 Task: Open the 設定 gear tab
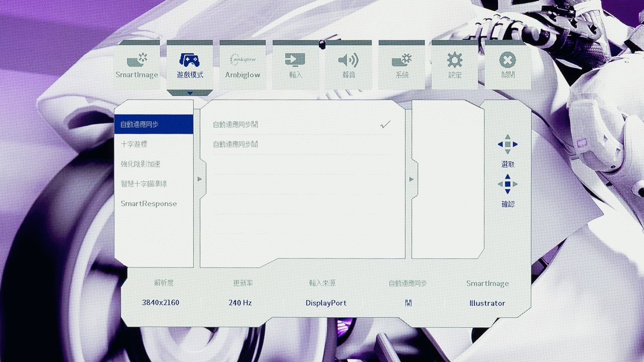tap(455, 64)
